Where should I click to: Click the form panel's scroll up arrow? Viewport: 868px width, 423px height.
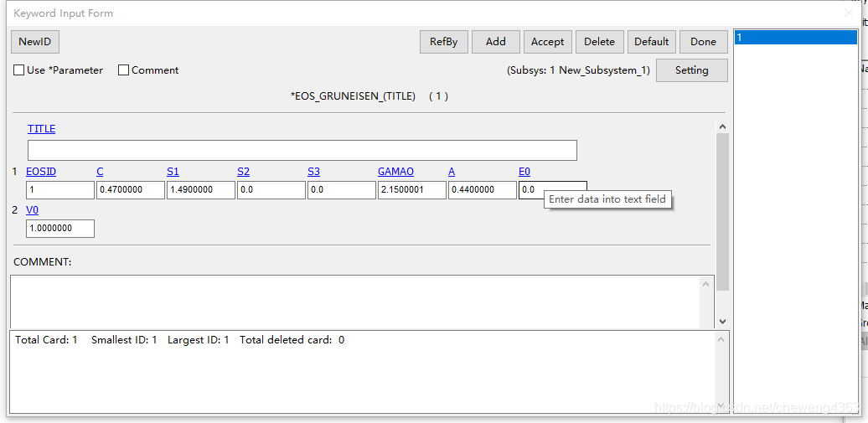coord(722,126)
